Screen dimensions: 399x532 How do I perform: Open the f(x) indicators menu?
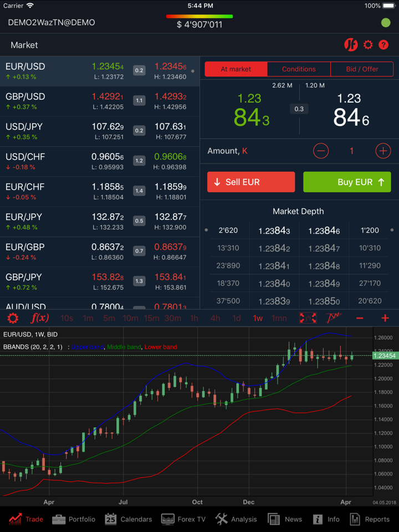(x=40, y=318)
